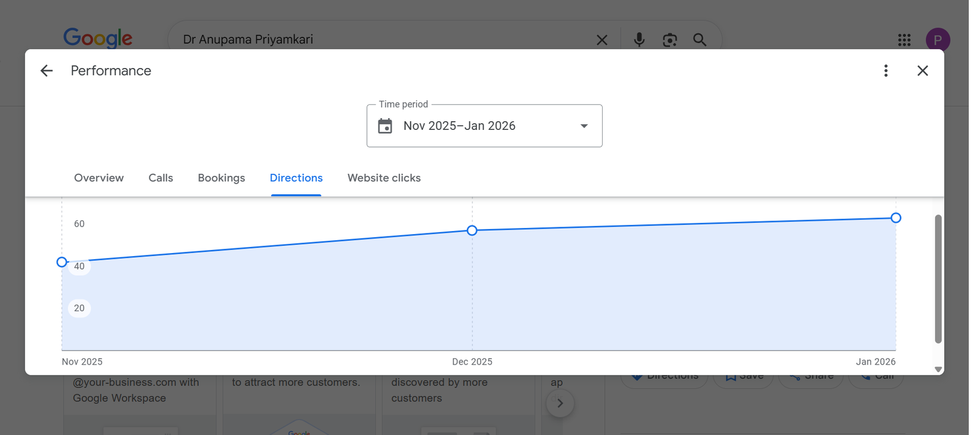Select the Jan 2026 data point

tap(895, 218)
